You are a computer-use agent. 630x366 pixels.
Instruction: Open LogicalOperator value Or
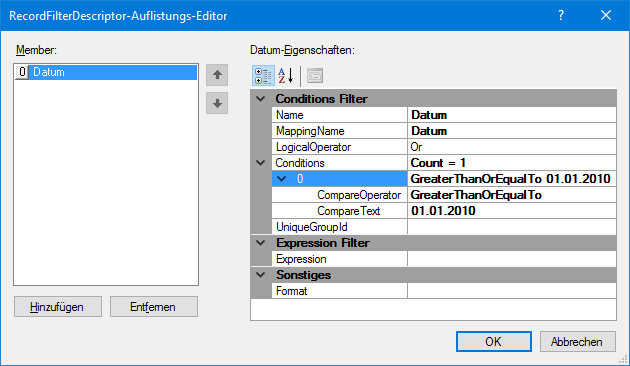pos(512,147)
